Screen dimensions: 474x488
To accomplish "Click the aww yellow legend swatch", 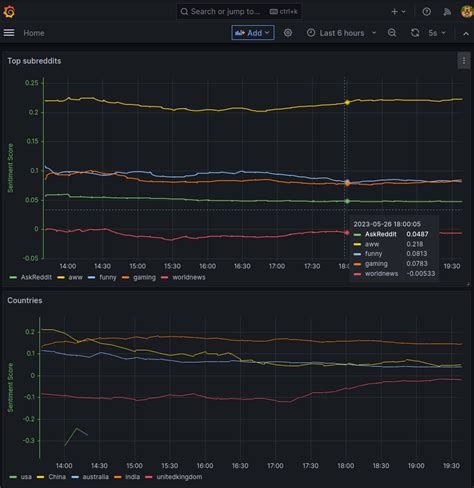I will click(61, 277).
